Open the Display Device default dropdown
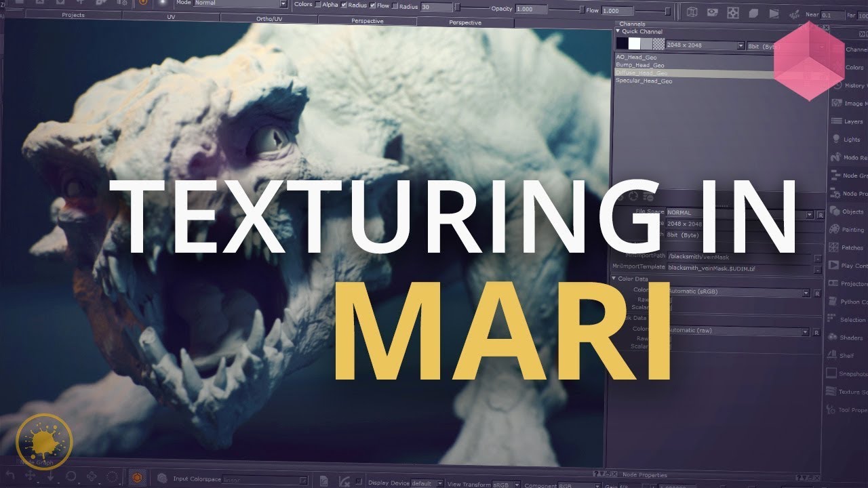868x488 pixels. pos(427,483)
